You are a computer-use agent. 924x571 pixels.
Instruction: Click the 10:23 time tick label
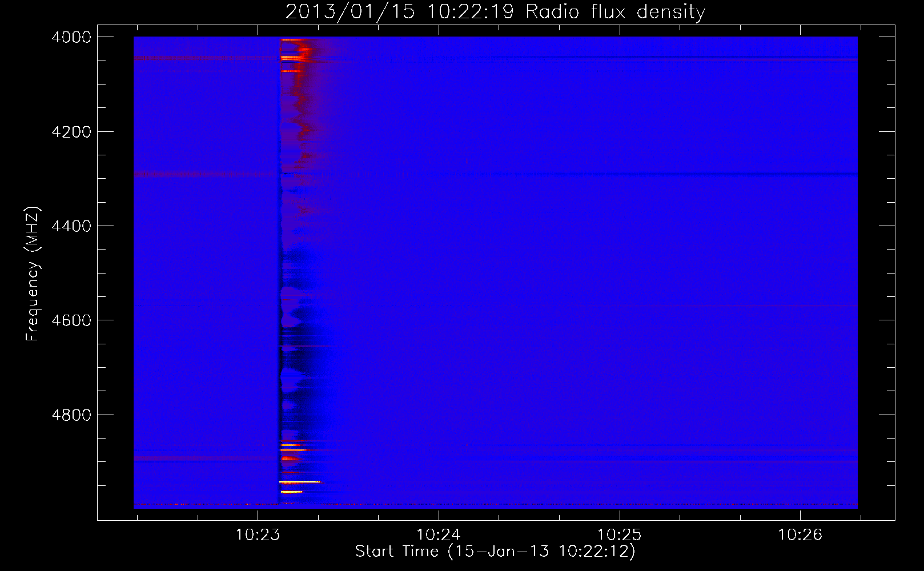pos(258,535)
